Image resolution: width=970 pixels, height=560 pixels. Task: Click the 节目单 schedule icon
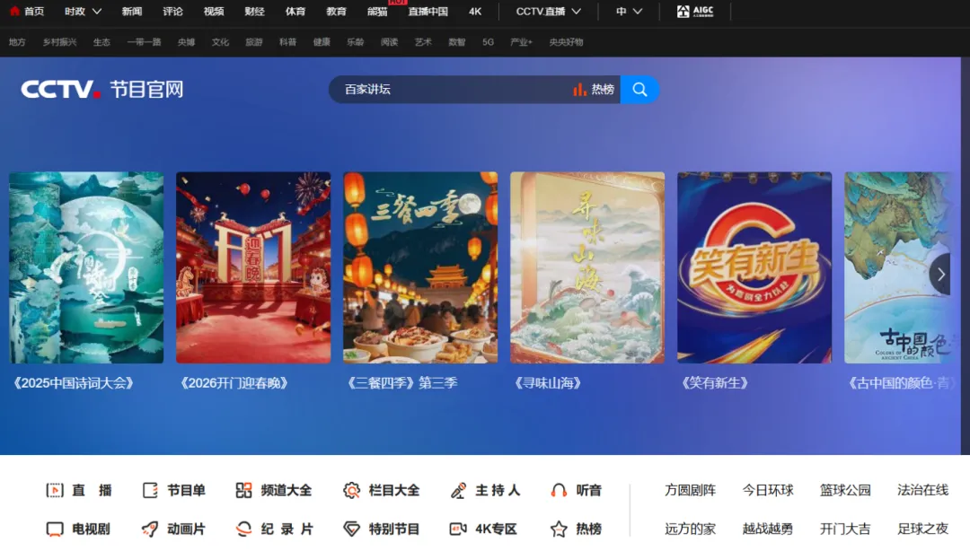[x=150, y=490]
